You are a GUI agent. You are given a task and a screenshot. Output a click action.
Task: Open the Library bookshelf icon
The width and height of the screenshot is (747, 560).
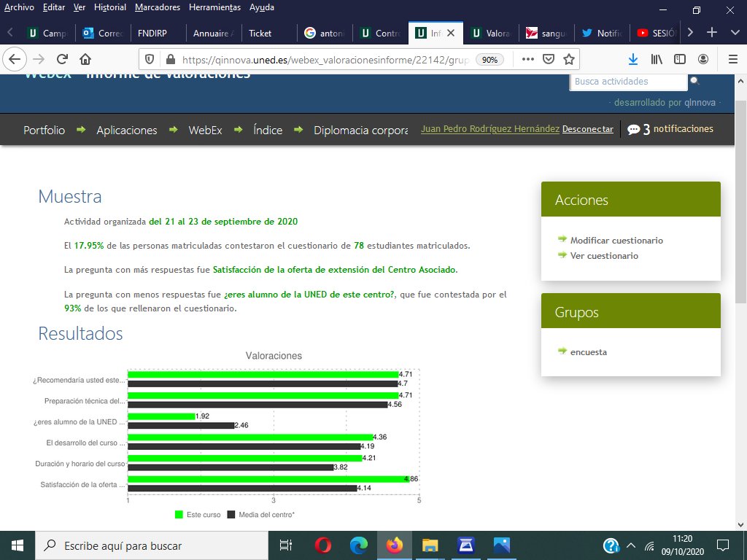point(657,60)
